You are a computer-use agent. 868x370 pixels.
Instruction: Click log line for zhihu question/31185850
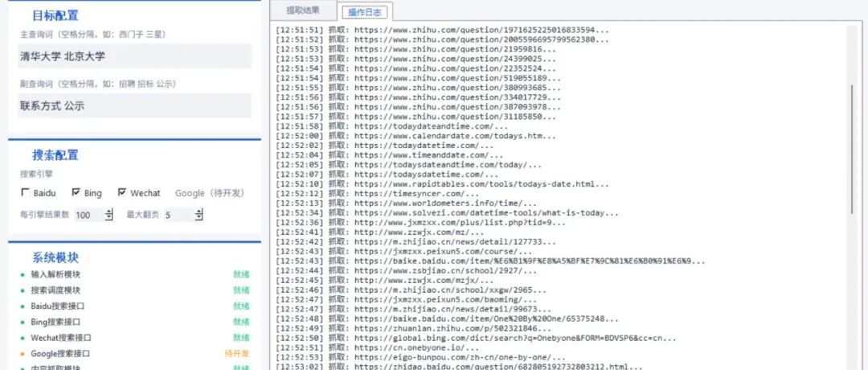pyautogui.click(x=416, y=117)
